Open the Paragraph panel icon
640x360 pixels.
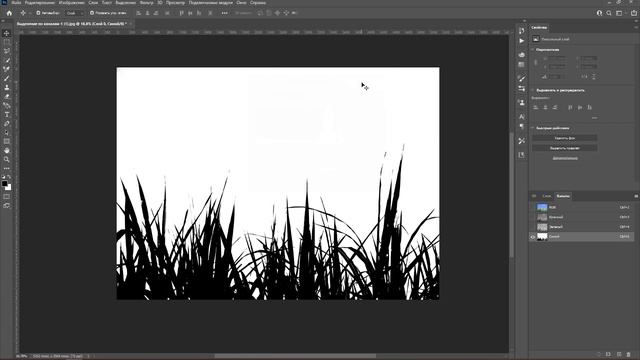pyautogui.click(x=521, y=127)
